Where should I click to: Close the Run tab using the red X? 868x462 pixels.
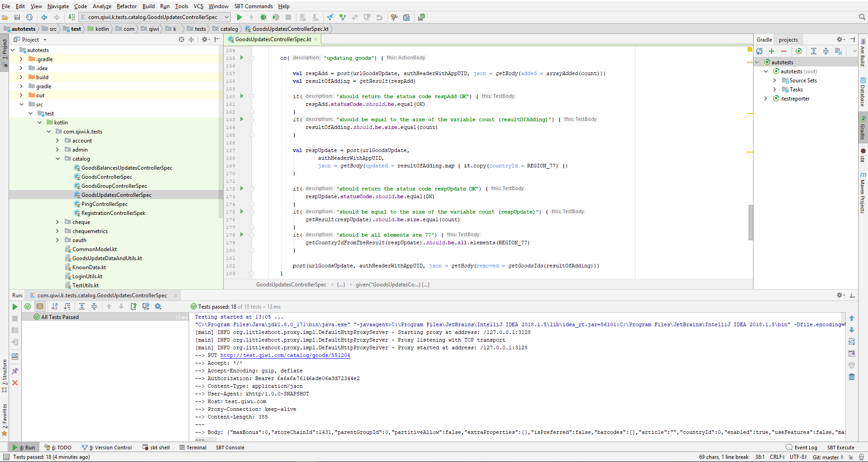pos(15,383)
